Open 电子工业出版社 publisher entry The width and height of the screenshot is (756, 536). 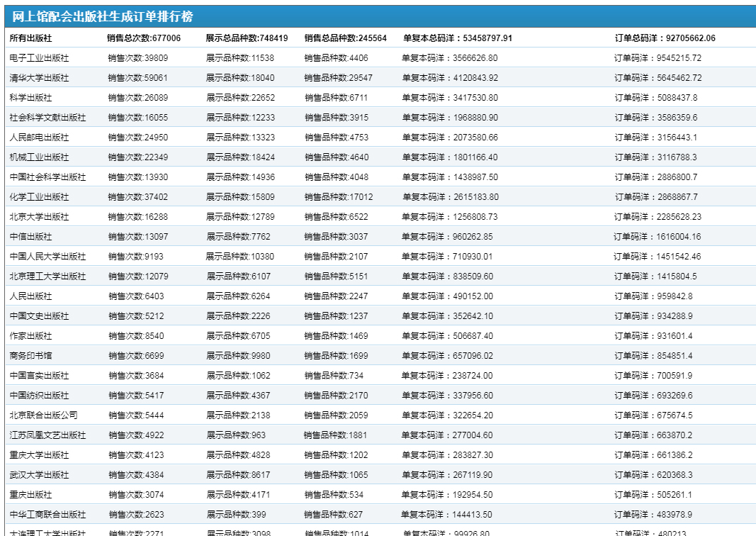(x=39, y=58)
